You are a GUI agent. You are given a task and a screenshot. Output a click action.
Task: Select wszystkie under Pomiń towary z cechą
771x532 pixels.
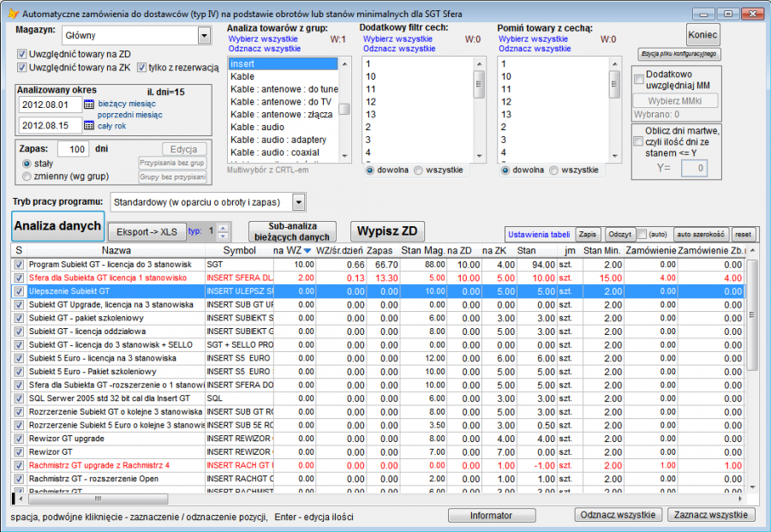(x=554, y=170)
